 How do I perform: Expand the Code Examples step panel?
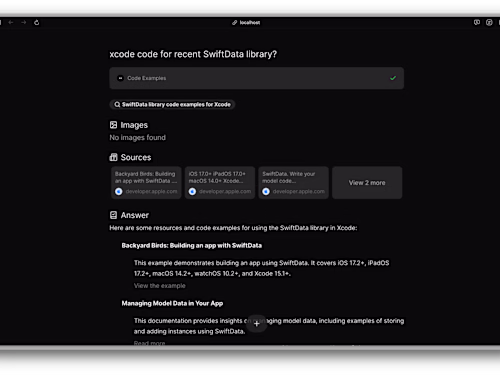tap(256, 78)
